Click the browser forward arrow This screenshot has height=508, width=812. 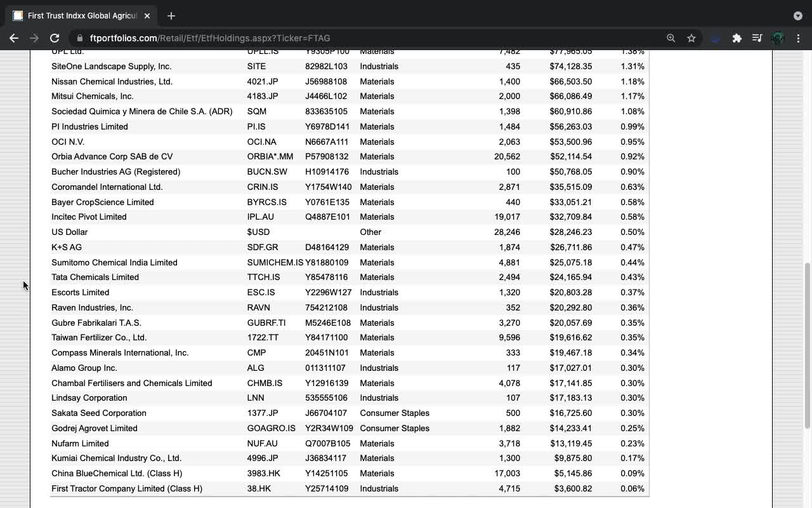34,38
